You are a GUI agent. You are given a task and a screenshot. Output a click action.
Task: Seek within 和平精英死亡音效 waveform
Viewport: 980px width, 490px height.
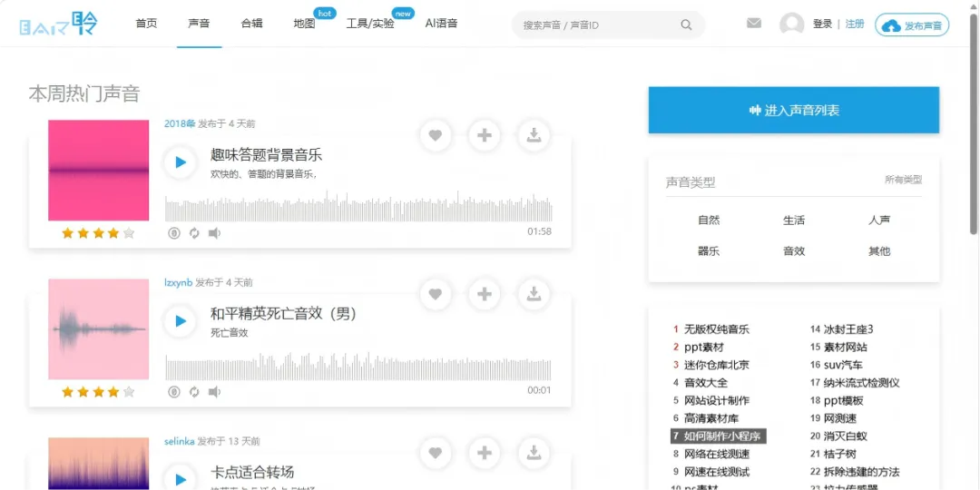click(x=358, y=366)
